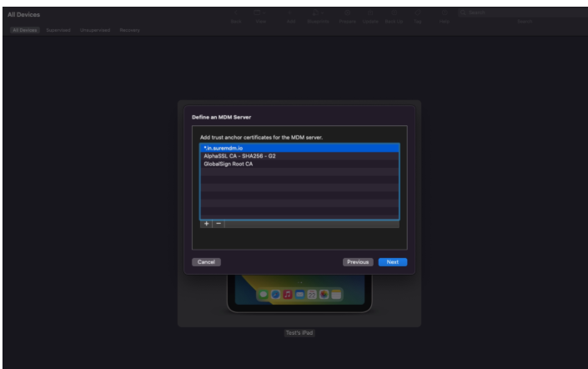Screen dimensions: 588x369
Task: Switch to the Recovery tab
Action: click(x=130, y=30)
